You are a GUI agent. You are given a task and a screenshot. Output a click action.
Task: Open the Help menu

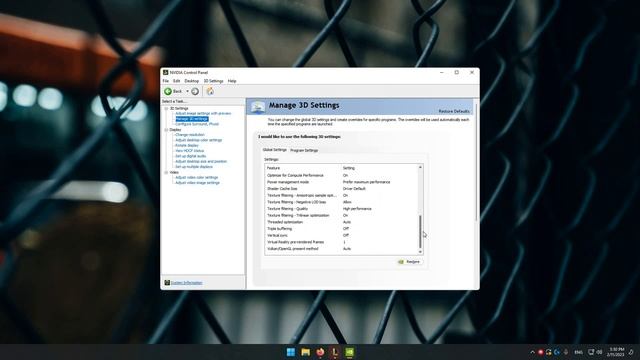point(232,81)
